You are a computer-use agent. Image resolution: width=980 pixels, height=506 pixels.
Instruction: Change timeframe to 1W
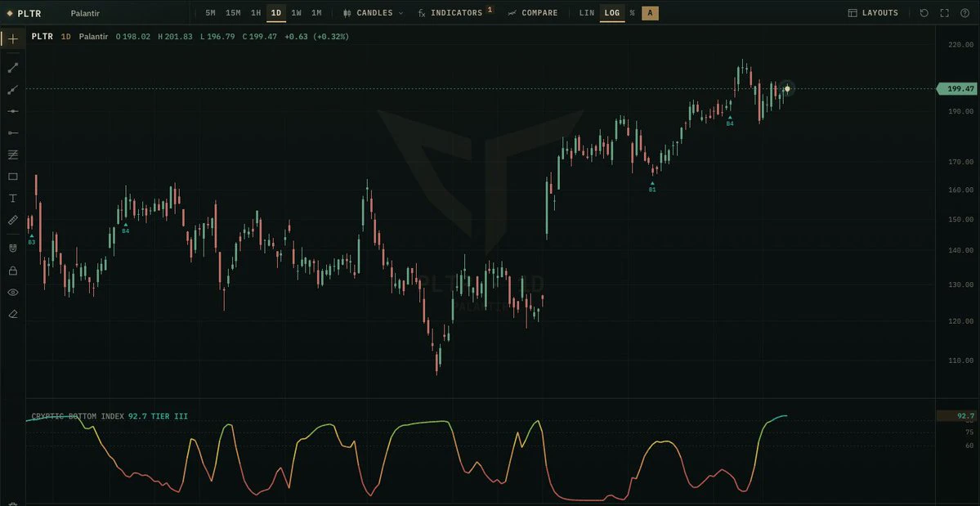tap(296, 13)
